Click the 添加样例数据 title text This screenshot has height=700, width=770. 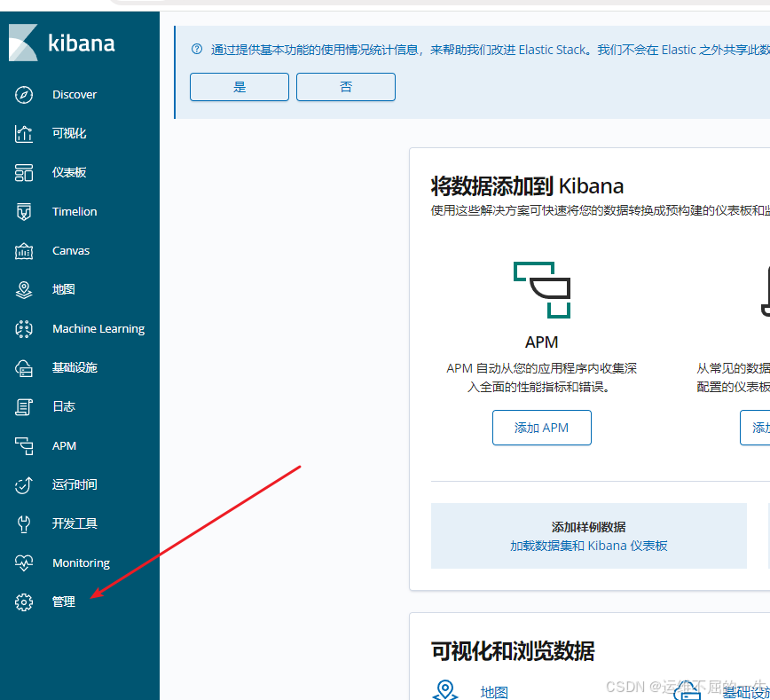tap(588, 527)
